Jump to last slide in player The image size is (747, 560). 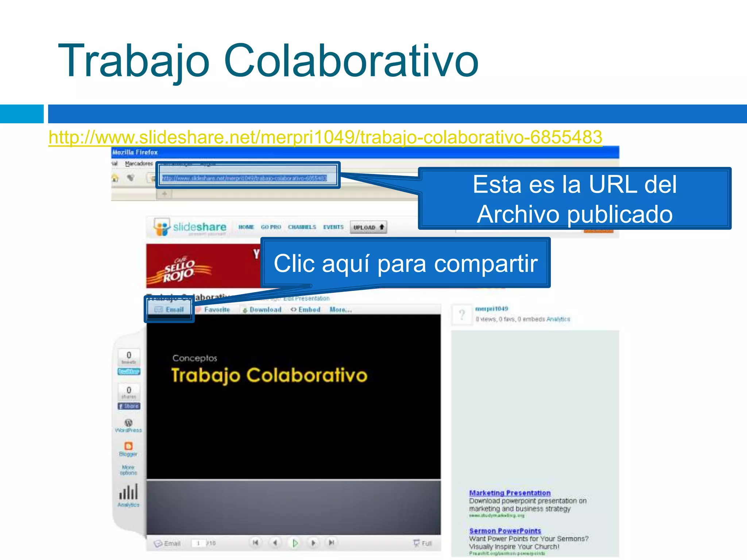pos(332,543)
